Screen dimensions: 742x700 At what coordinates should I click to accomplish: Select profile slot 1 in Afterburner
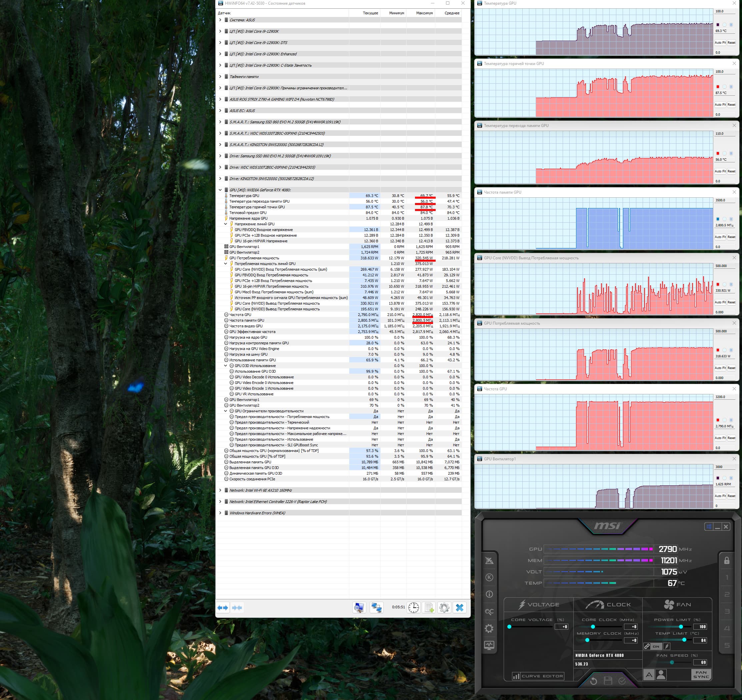[x=726, y=578]
